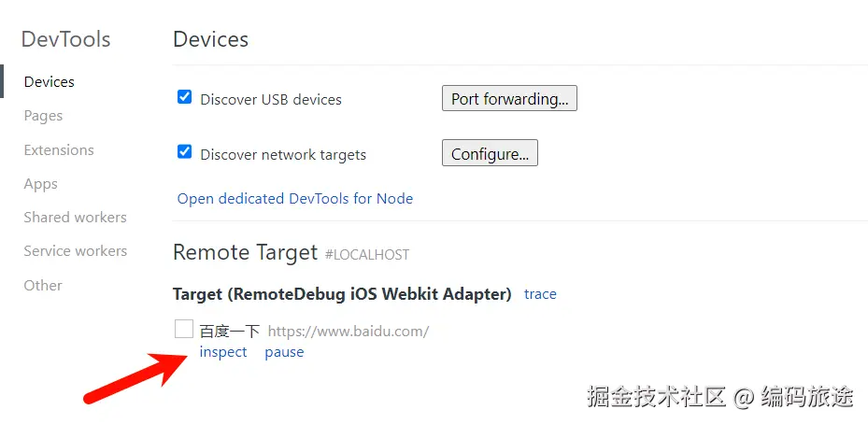Click the RemoteDebug iOS Webkit Adapter target heading
This screenshot has width=868, height=424.
(x=342, y=294)
